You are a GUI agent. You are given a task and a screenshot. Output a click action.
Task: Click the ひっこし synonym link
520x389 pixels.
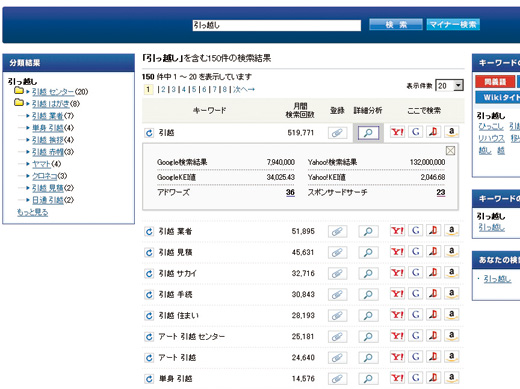(x=491, y=126)
